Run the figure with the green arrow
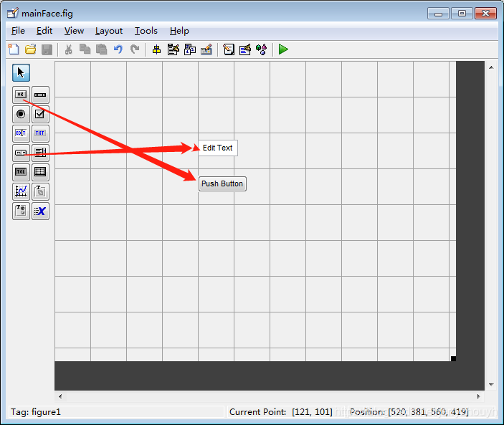 [283, 49]
